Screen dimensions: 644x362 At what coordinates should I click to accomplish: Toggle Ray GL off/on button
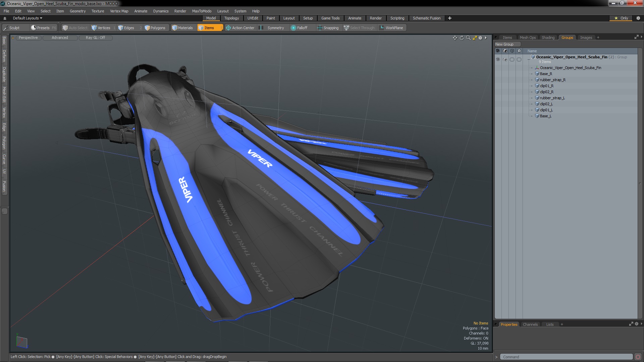point(95,38)
